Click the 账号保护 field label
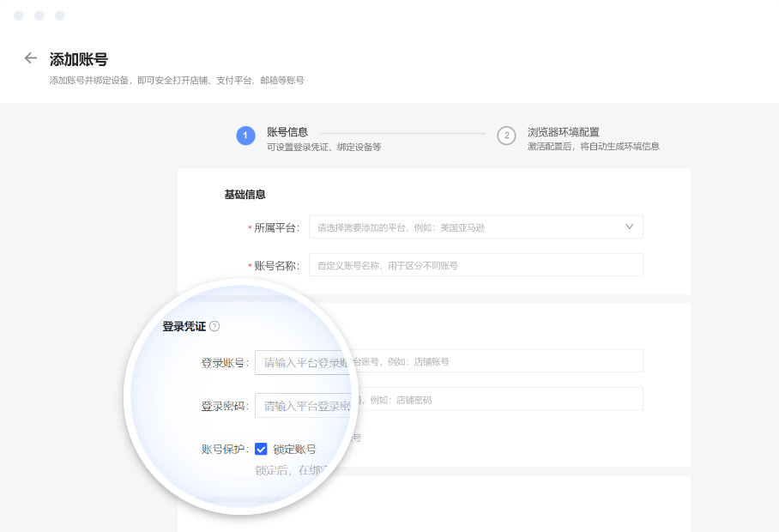The height and width of the screenshot is (532, 779). point(225,449)
